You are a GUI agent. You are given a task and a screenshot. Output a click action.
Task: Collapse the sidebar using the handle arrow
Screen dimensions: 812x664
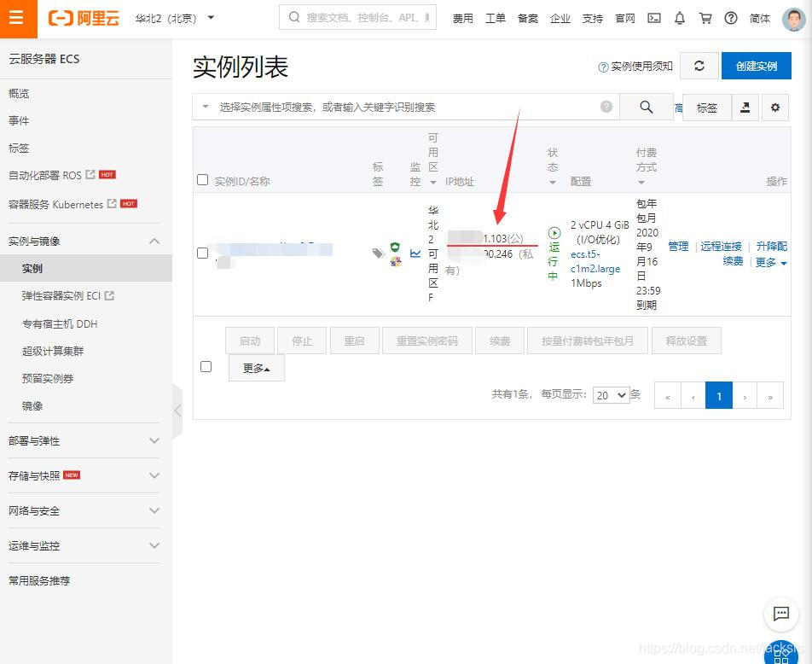[x=177, y=411]
